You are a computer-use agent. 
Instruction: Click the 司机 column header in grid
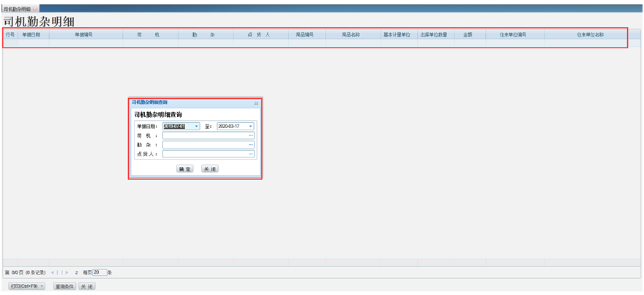point(151,35)
